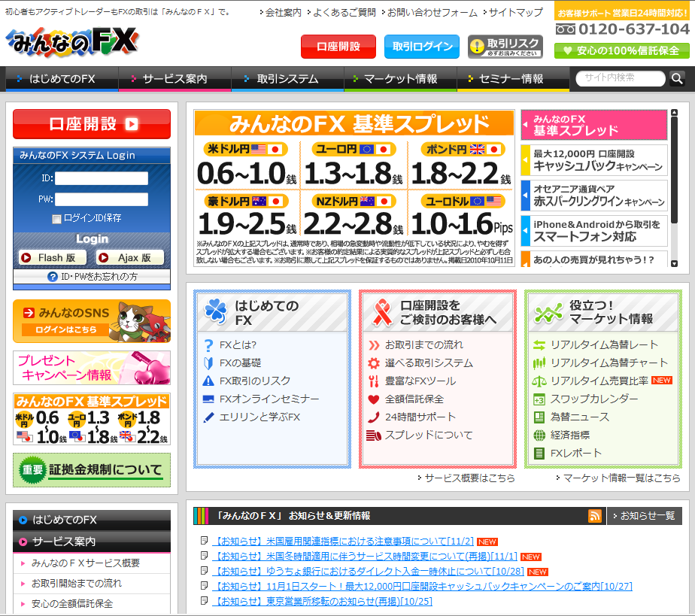Expand the はじめてのFX sidebar section
695x616 pixels.
(92, 520)
